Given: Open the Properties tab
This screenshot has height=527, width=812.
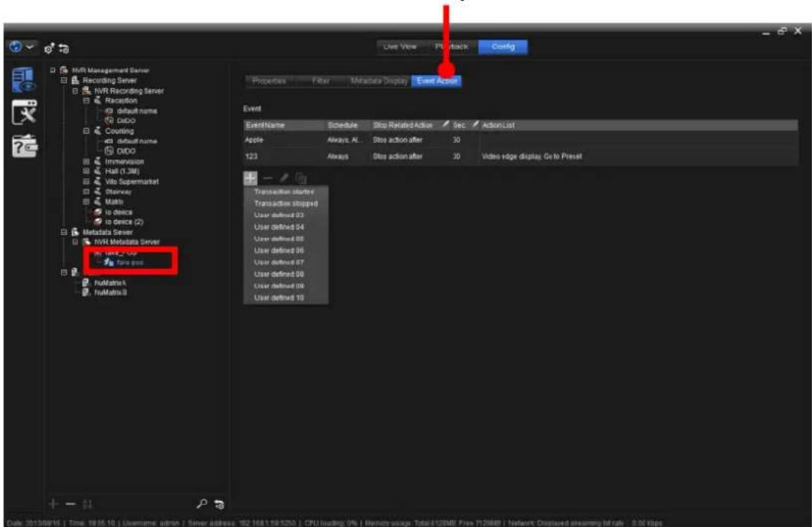Looking at the screenshot, I should coord(268,81).
